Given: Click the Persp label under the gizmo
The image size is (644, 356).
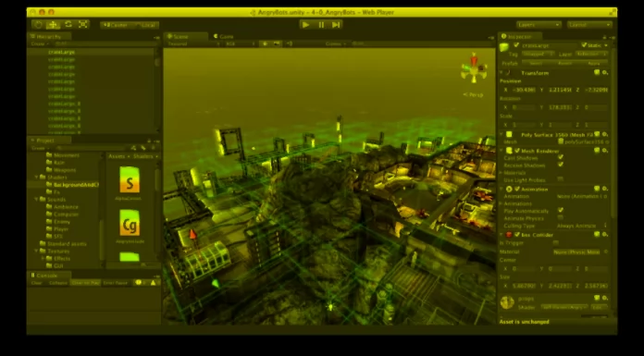Looking at the screenshot, I should [x=473, y=95].
